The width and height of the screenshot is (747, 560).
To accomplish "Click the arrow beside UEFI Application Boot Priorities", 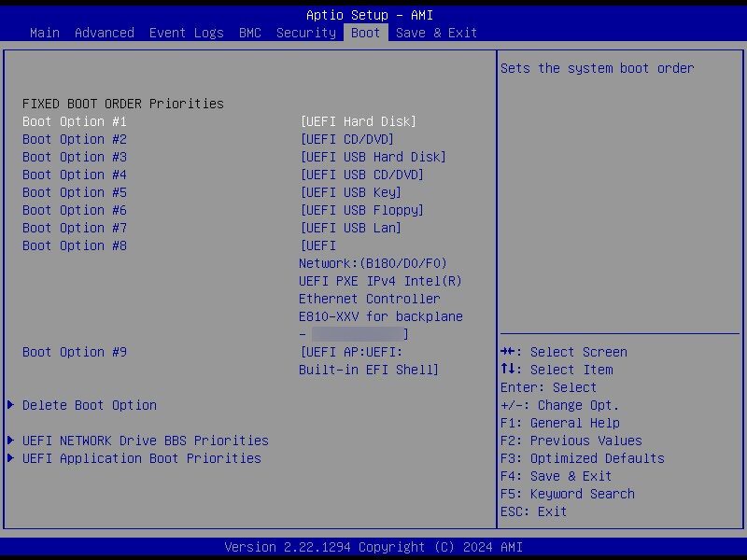I will coord(11,458).
